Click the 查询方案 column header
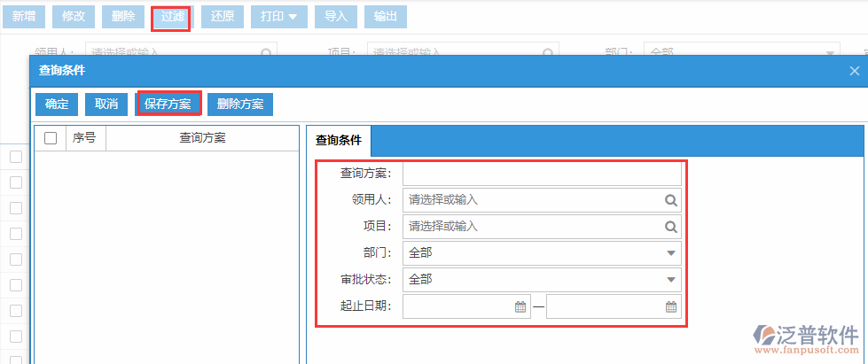Viewport: 868px width, 364px height. 203,138
